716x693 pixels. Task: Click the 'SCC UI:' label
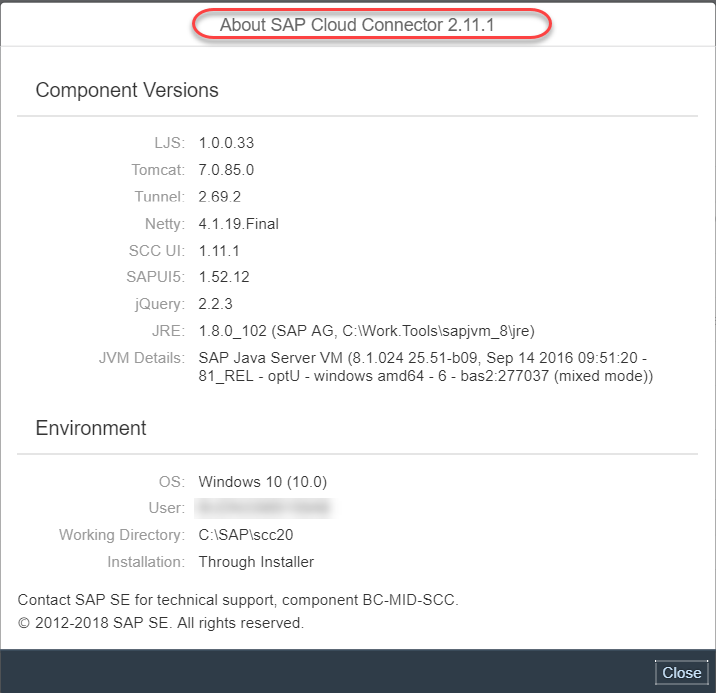pos(157,251)
